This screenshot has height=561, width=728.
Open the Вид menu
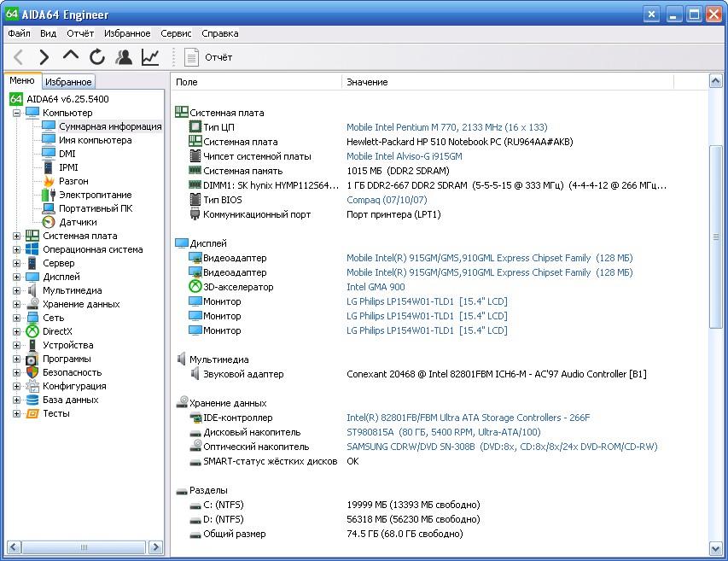point(48,33)
